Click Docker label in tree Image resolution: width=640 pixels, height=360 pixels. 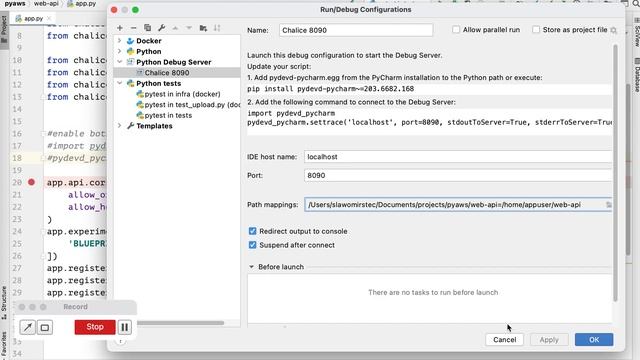[149, 41]
